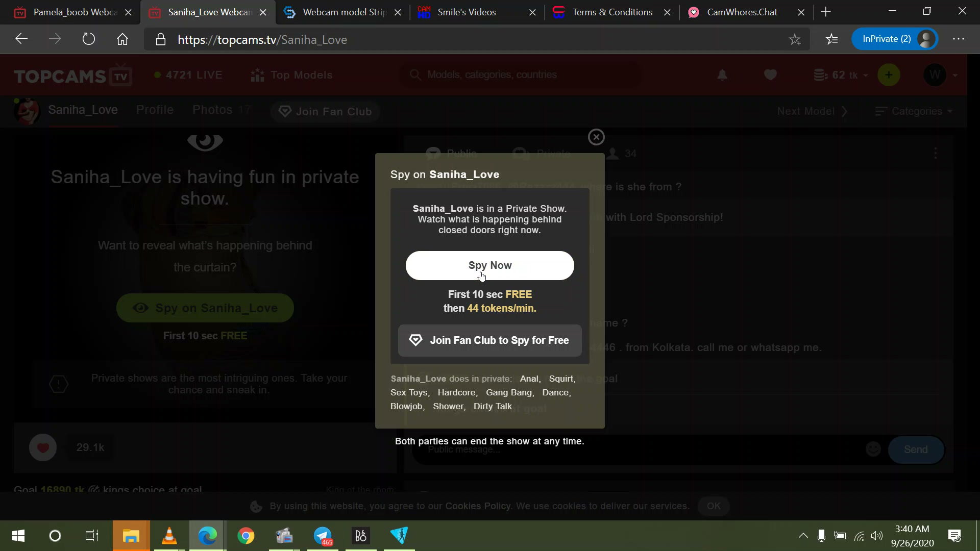Go back in browser history
Image resolution: width=980 pixels, height=551 pixels.
pyautogui.click(x=21, y=39)
